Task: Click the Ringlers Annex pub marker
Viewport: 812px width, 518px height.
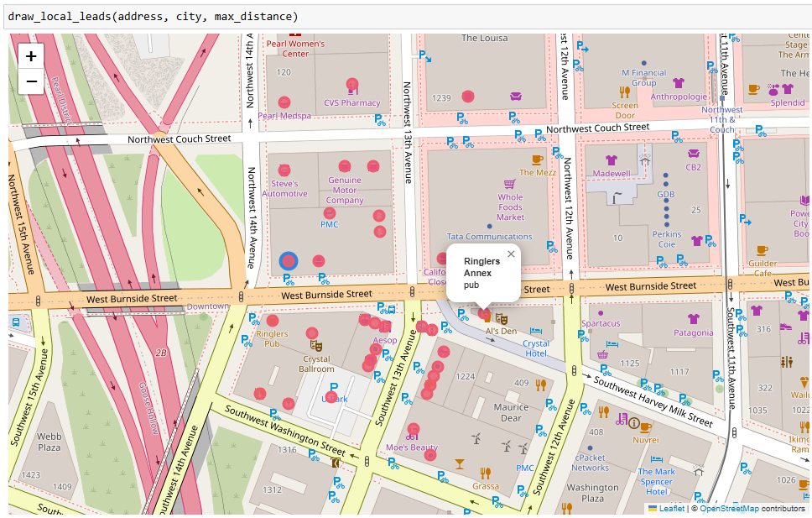Action: pyautogui.click(x=484, y=313)
